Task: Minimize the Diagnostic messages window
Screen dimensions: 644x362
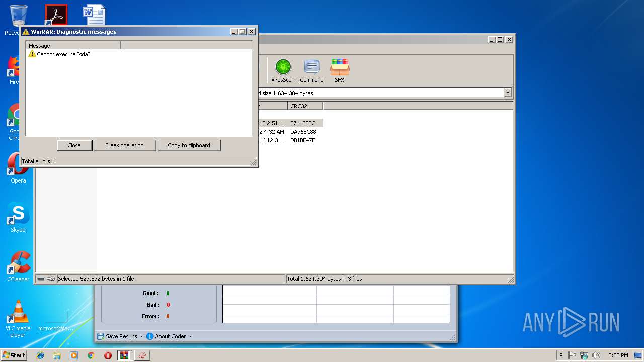Action: pos(234,31)
